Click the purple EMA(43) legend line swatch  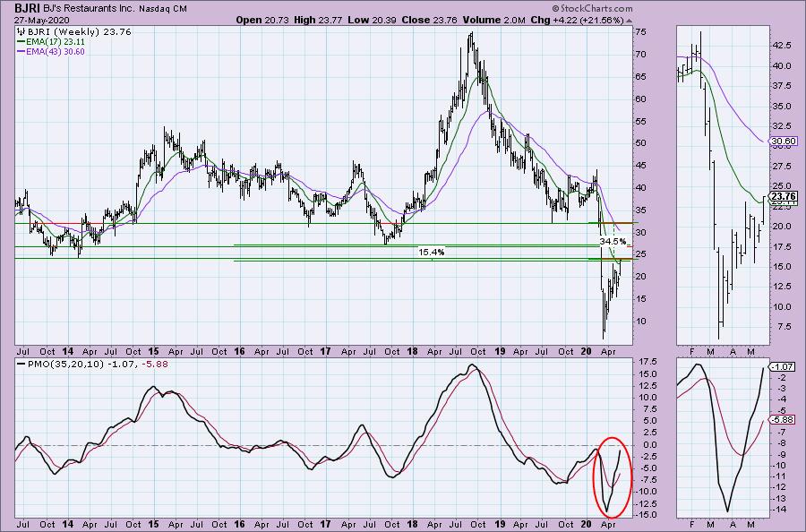(x=21, y=51)
